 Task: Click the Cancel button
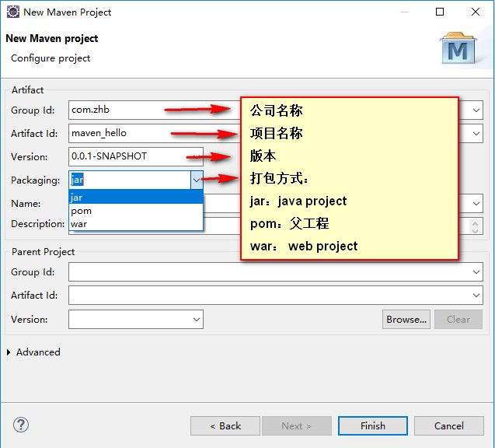click(448, 425)
